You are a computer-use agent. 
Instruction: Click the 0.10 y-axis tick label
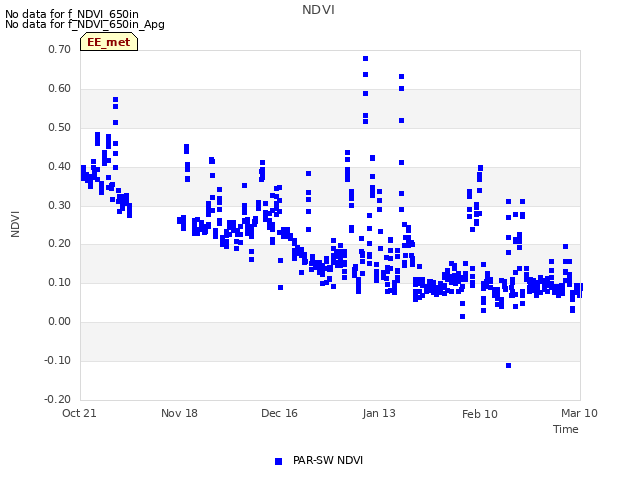click(x=59, y=282)
